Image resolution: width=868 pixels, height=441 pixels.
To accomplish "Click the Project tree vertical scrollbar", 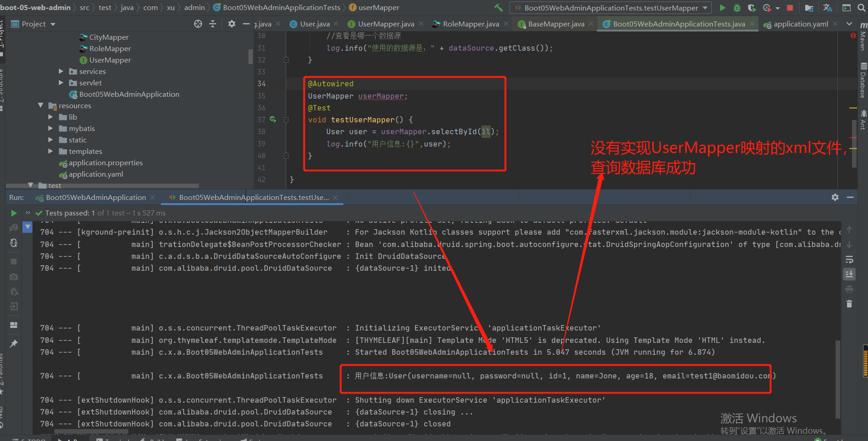I will tap(250, 57).
